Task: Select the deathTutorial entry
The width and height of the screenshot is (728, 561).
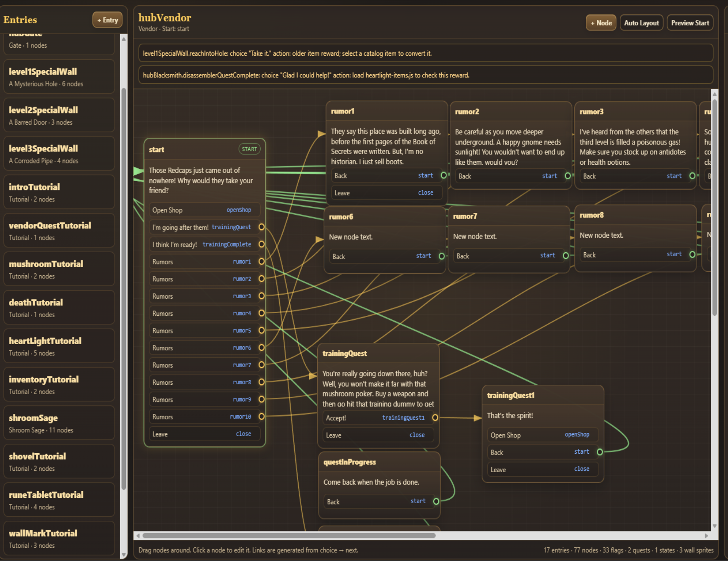Action: point(59,307)
